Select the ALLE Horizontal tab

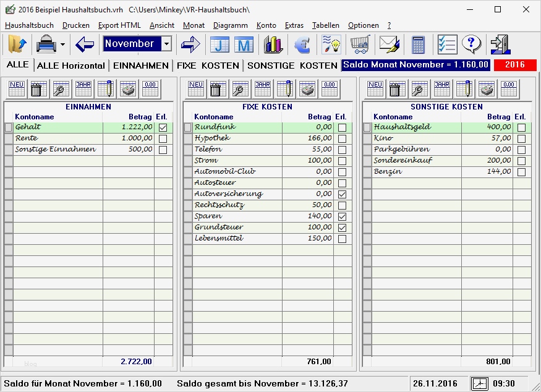[71, 65]
